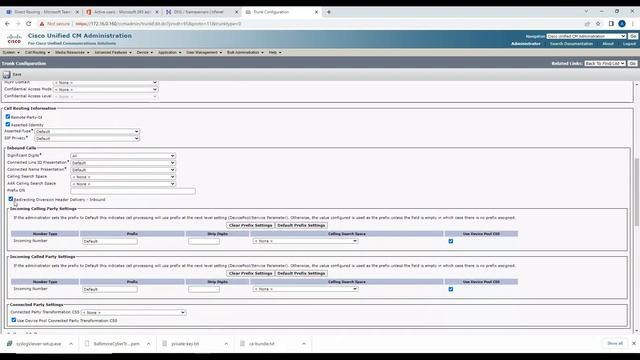Close the Direct Routing Microsoft Teams tab
The height and width of the screenshot is (360, 640).
(77, 12)
